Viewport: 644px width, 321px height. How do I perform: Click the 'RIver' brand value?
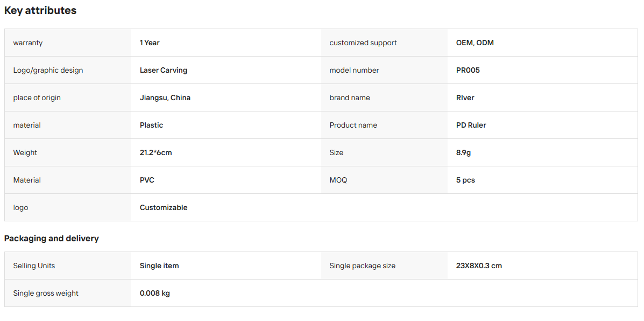coord(465,98)
